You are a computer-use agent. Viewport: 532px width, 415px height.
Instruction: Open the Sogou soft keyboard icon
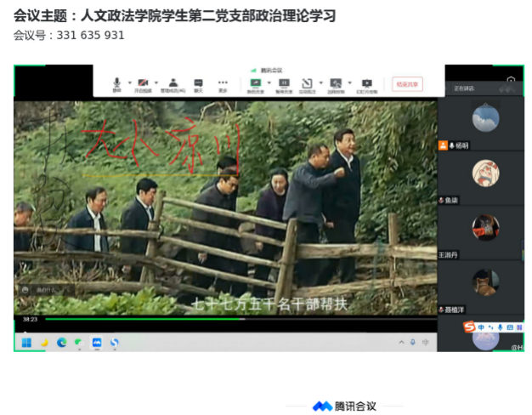(x=510, y=327)
